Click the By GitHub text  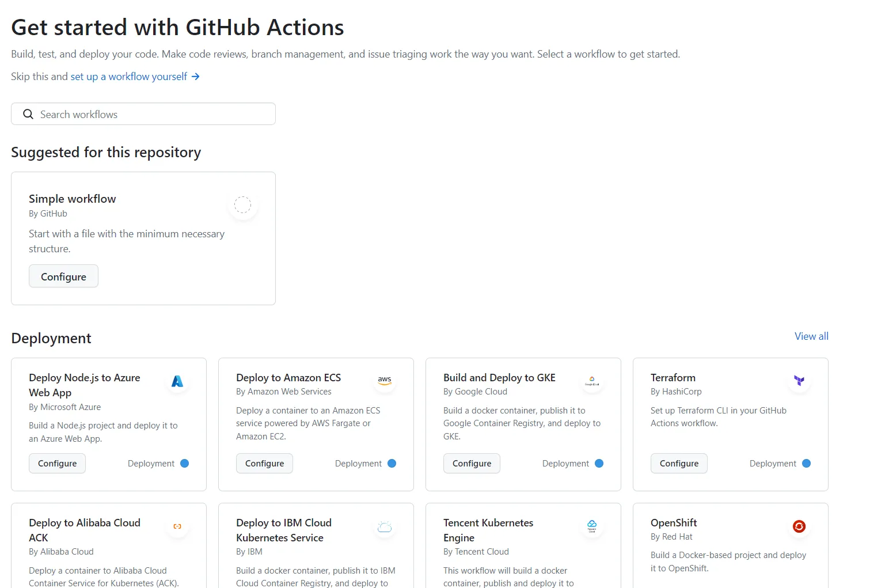48,214
